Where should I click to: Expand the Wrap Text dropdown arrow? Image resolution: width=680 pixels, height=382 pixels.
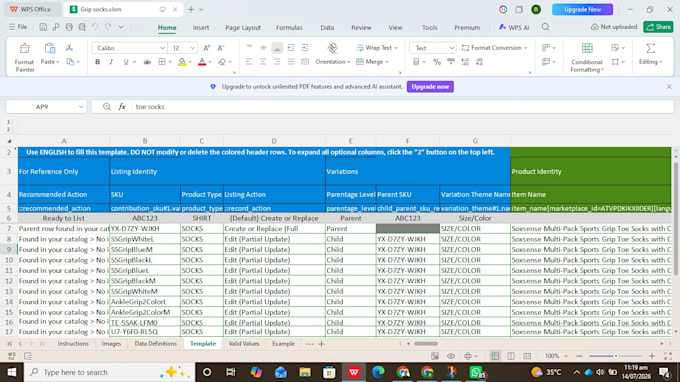click(396, 48)
